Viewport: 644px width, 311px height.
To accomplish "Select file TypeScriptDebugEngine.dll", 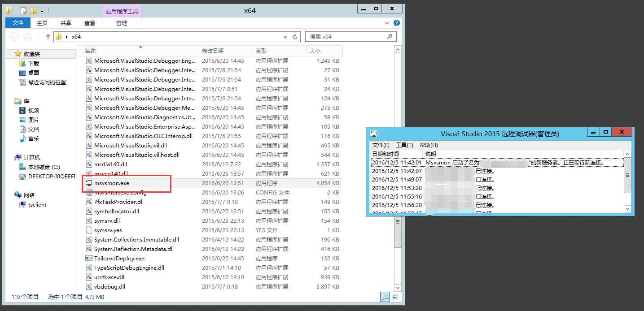I will (129, 268).
